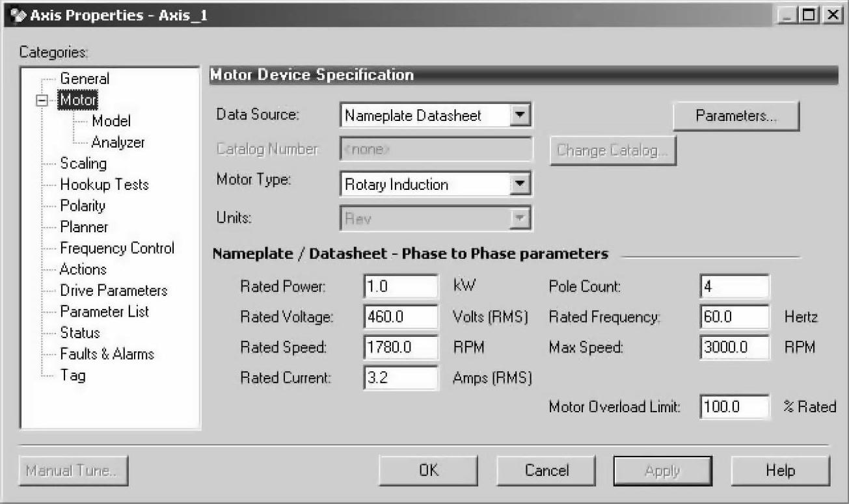Edit the Motor Overload Limit field
This screenshot has width=849, height=504.
735,407
